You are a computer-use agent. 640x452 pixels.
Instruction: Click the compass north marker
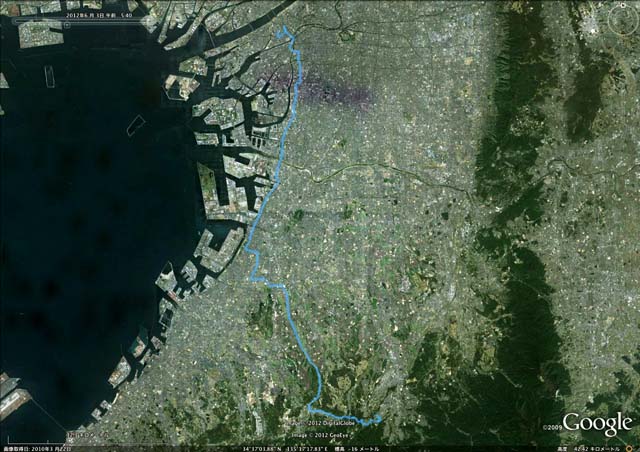pyautogui.click(x=624, y=5)
